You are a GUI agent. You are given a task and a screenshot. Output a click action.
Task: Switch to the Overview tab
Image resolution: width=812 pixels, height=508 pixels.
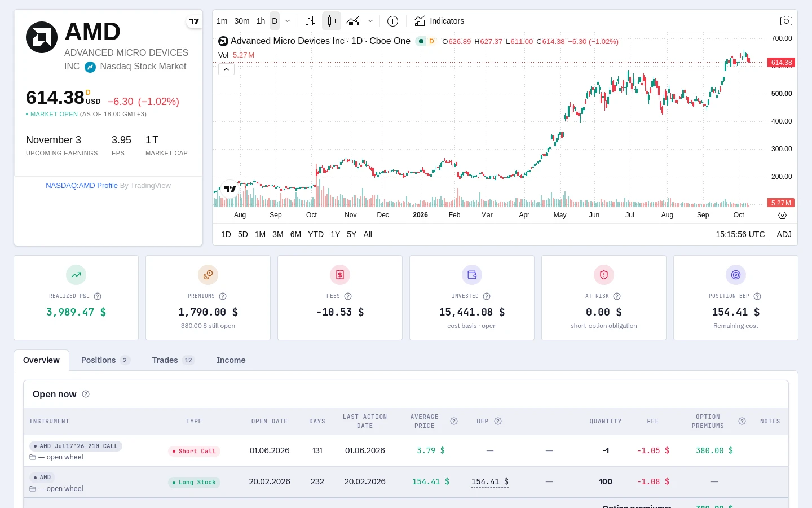[41, 360]
